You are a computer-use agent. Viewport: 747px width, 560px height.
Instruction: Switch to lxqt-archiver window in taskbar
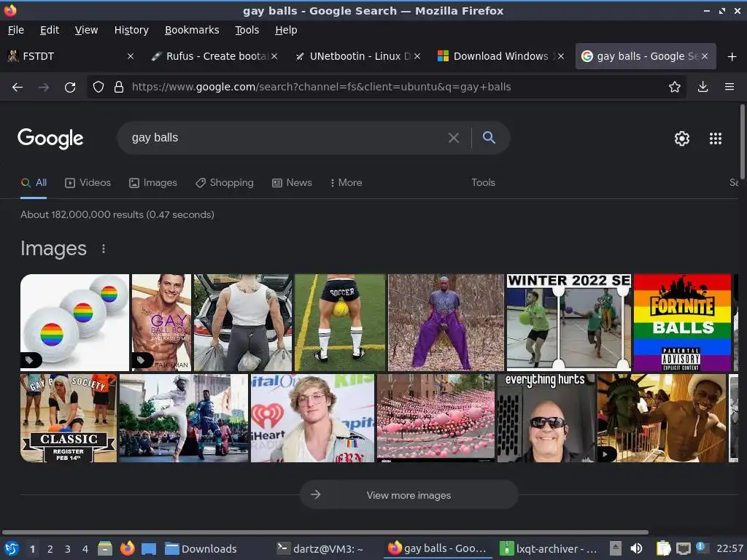549,549
